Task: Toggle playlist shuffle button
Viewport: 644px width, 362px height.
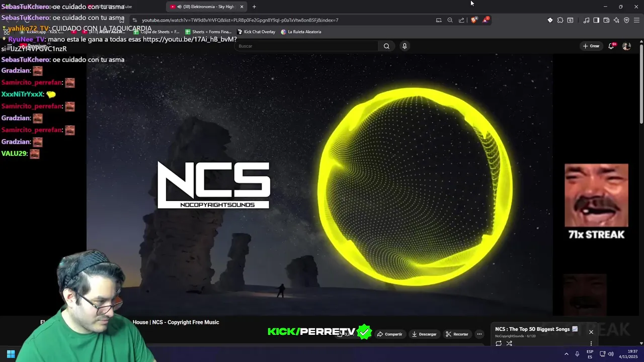Action: click(x=509, y=343)
